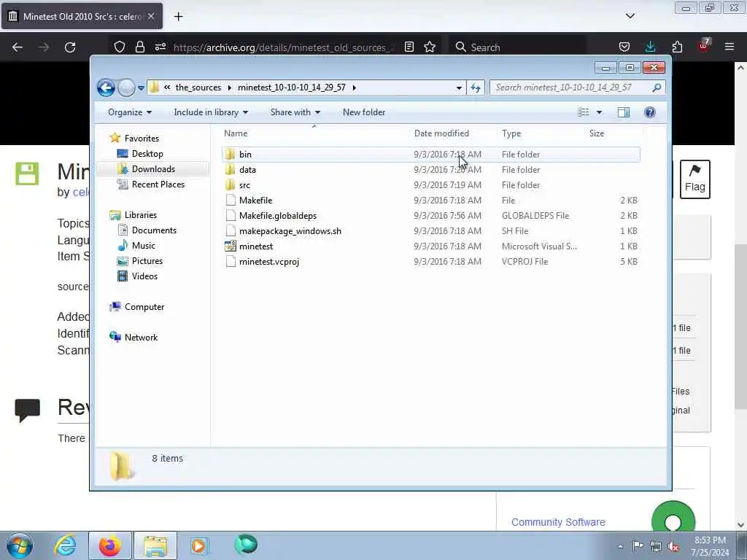Click the Explorer Back arrow button
Image resolution: width=747 pixels, height=560 pixels.
coord(106,87)
